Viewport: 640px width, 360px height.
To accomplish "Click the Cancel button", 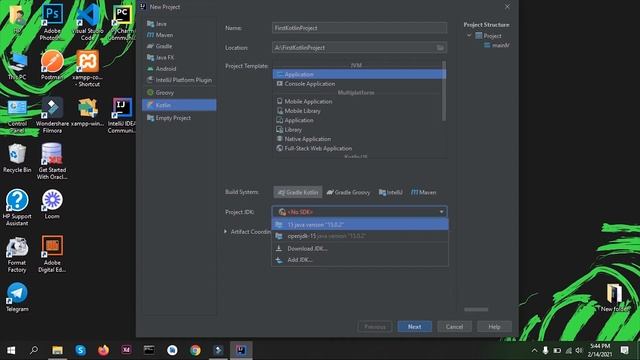I will (x=454, y=327).
